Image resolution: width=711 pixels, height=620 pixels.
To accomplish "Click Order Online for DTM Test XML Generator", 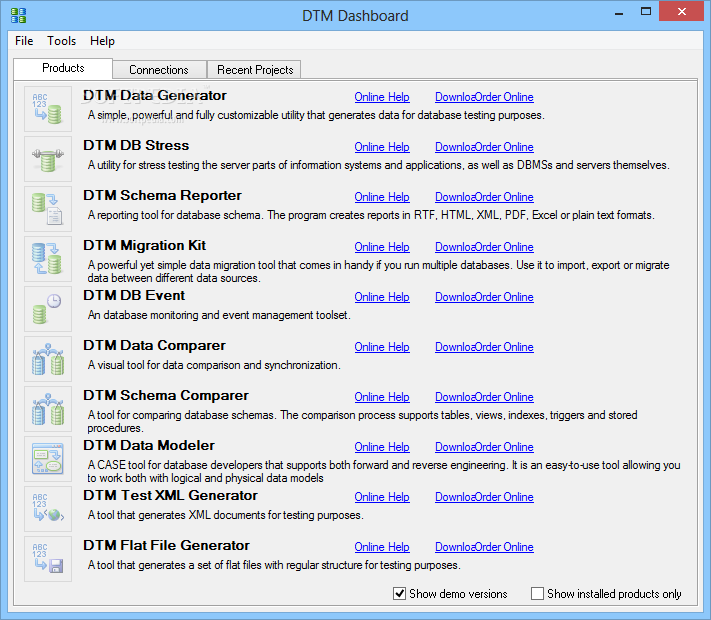I will [x=504, y=497].
